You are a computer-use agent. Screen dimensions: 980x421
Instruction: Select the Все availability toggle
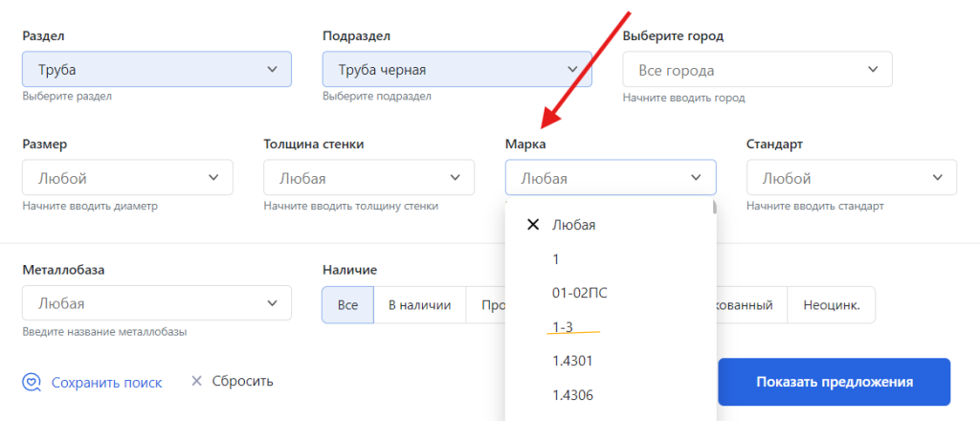coord(347,305)
